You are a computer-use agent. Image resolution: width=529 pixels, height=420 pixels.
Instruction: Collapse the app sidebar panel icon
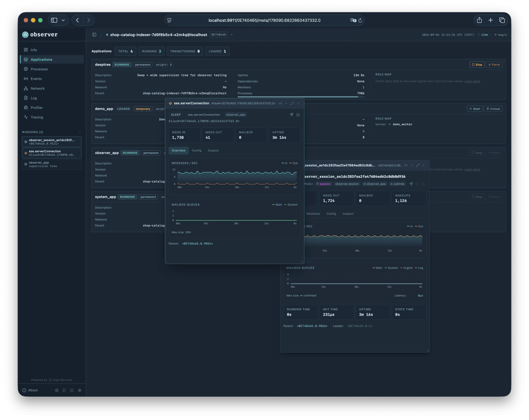pos(94,35)
